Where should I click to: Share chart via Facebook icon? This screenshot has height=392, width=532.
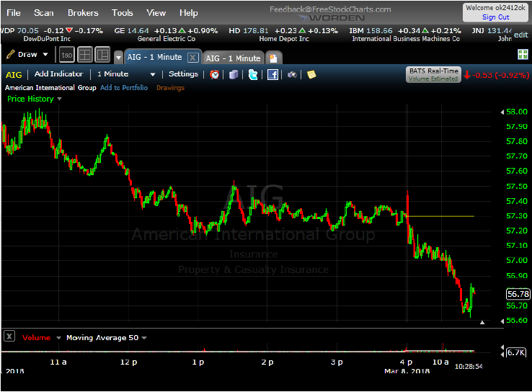(272, 75)
